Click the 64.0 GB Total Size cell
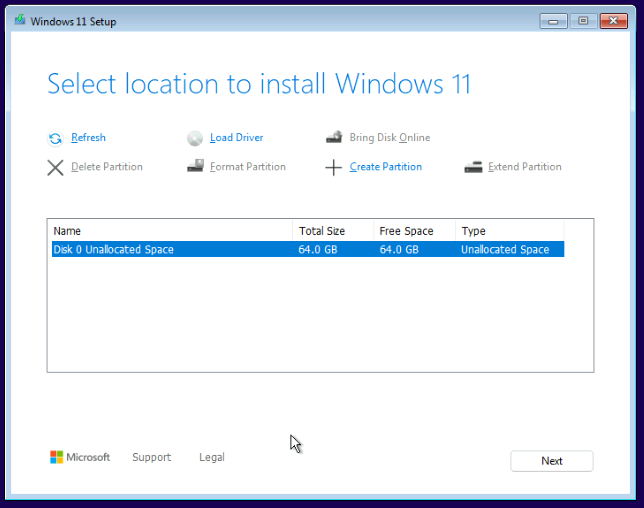Viewport: 644px width, 508px height. tap(317, 249)
